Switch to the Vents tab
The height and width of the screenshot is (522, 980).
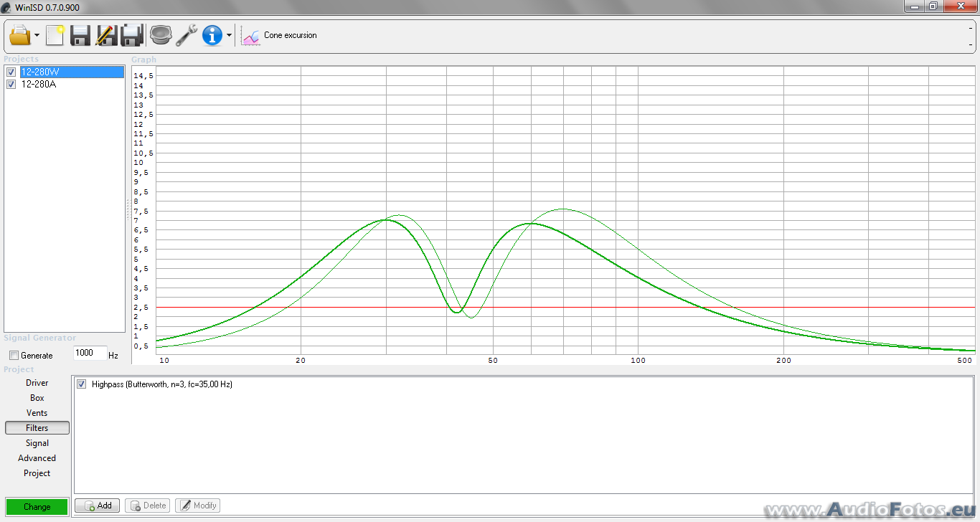(x=37, y=413)
